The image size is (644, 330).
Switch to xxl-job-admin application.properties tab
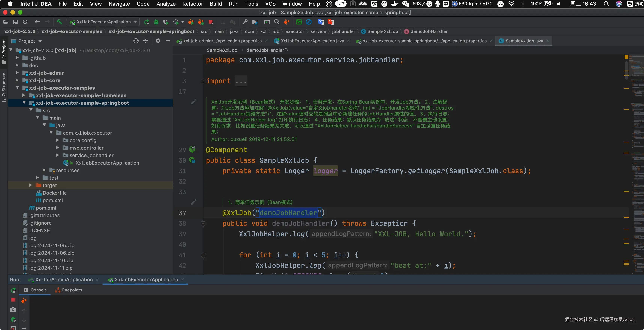(x=223, y=41)
